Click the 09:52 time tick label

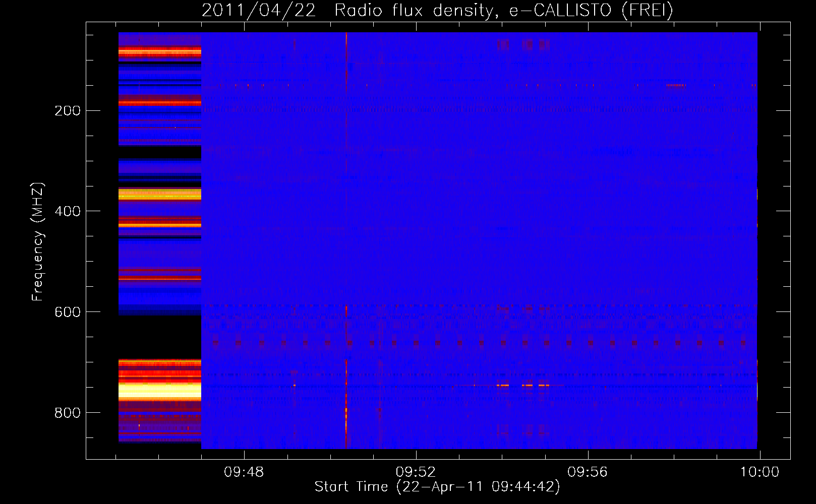coord(416,472)
